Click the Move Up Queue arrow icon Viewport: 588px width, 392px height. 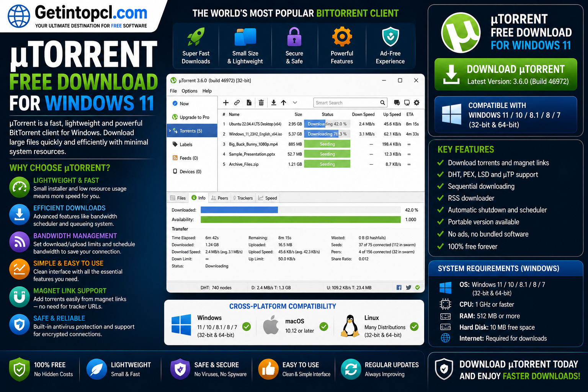click(284, 103)
